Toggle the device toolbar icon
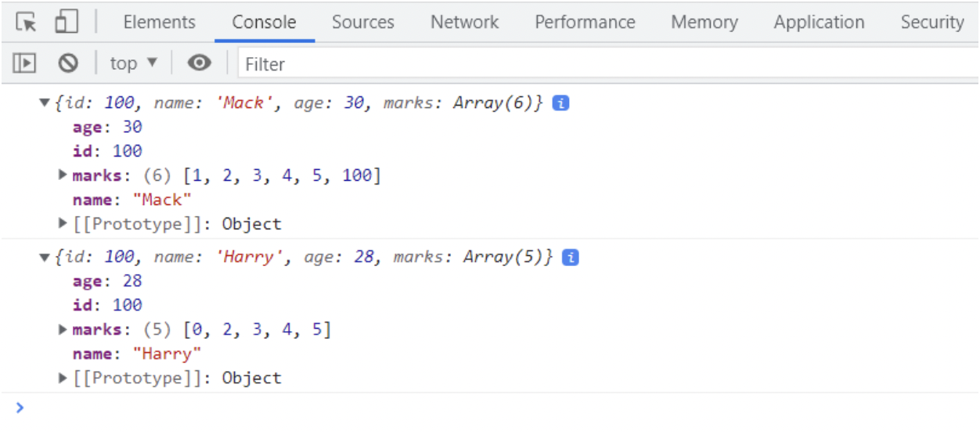 pyautogui.click(x=66, y=22)
